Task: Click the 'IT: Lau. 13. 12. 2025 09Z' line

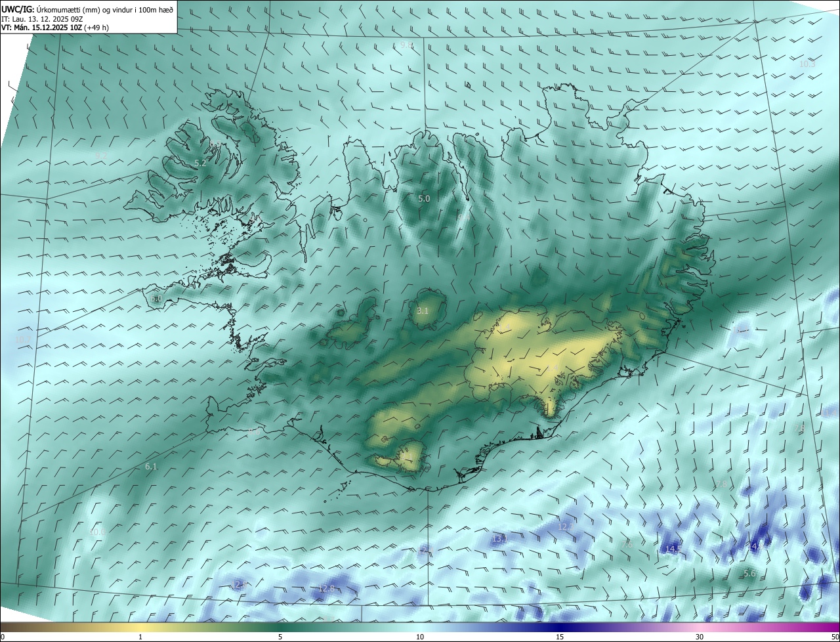Action: (x=41, y=19)
